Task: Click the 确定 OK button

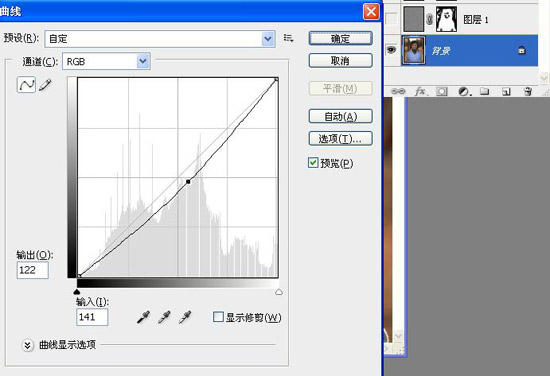Action: 340,39
